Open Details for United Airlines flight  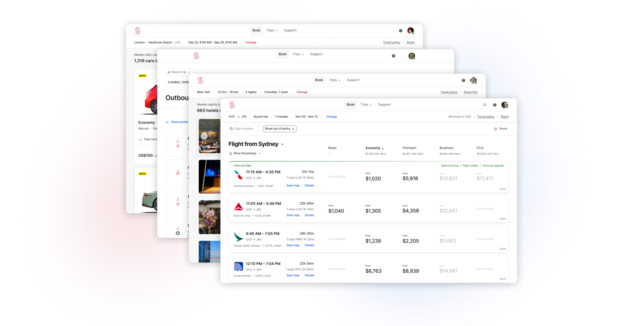click(x=309, y=275)
